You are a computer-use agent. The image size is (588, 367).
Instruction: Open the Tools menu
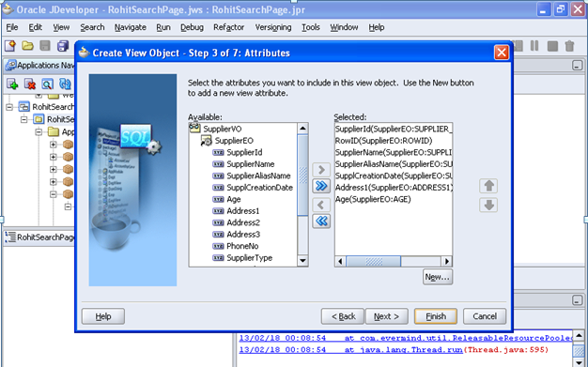pos(311,27)
